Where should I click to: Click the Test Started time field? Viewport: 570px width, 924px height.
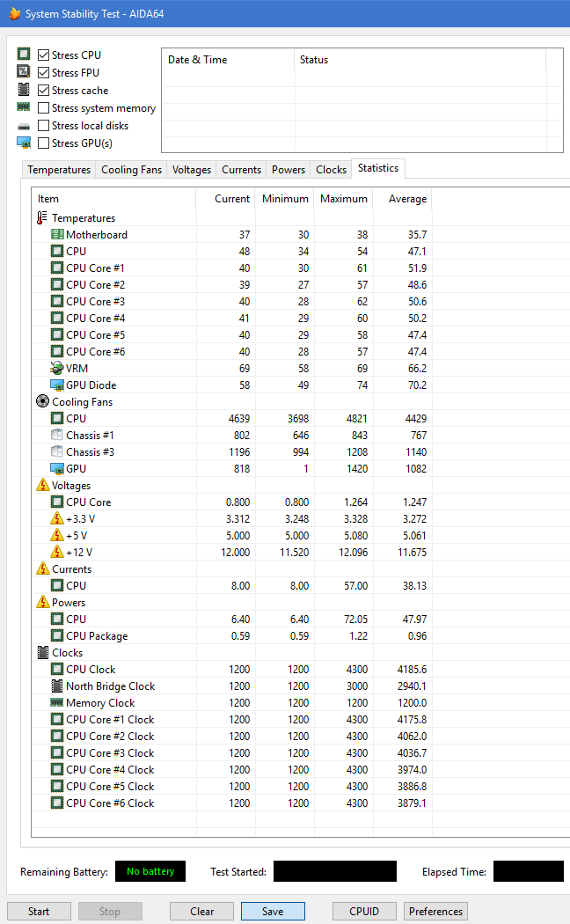[335, 871]
